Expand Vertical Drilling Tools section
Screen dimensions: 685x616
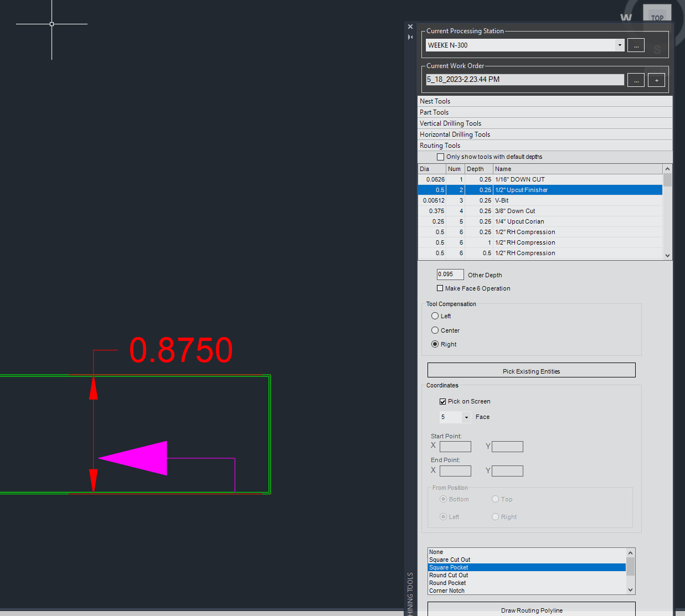pos(545,123)
